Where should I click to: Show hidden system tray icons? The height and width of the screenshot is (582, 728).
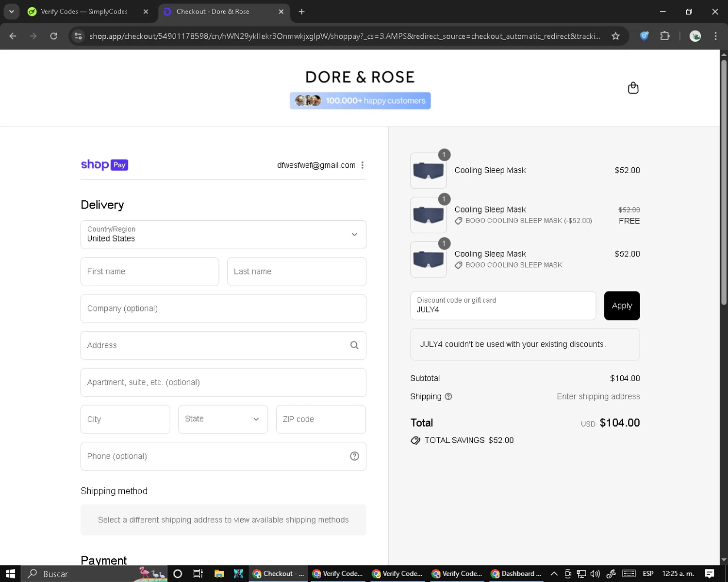554,574
